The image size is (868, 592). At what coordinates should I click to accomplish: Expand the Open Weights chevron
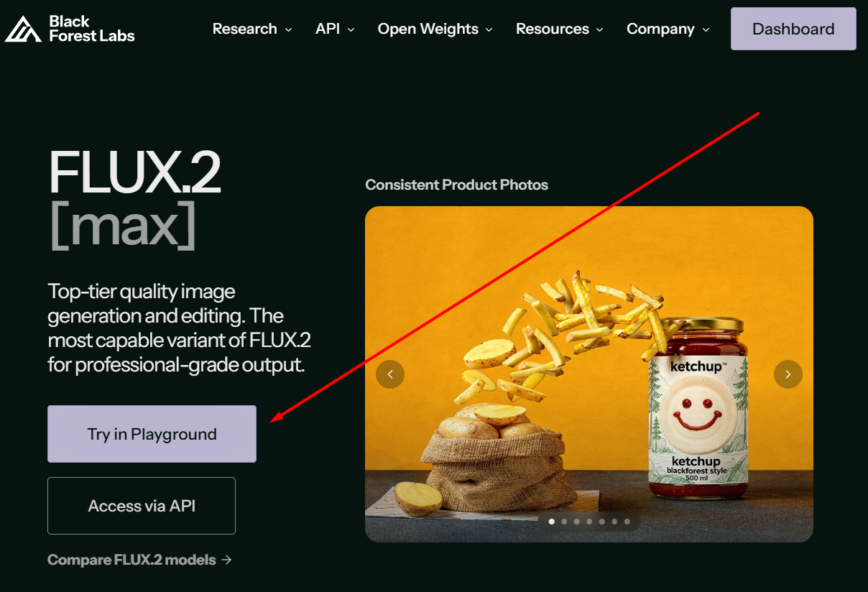(x=489, y=29)
